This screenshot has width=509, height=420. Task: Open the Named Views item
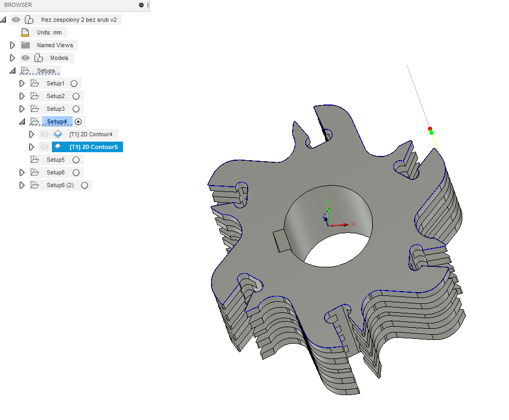coord(55,45)
